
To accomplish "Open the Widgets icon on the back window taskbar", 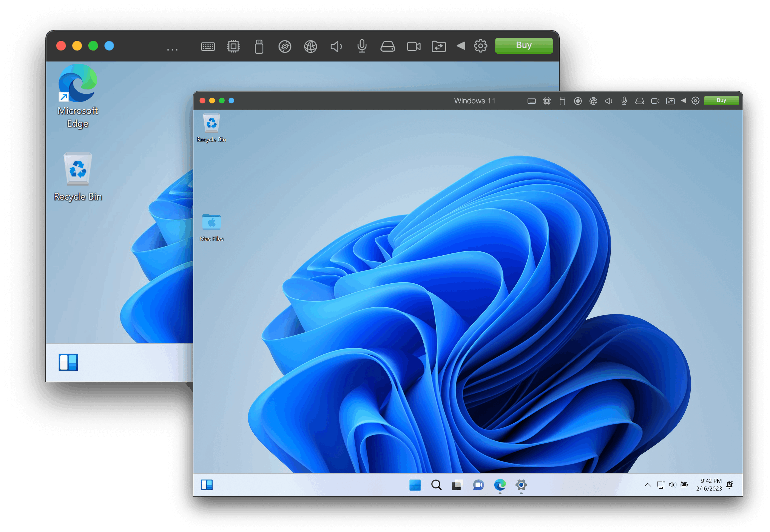I will (68, 362).
